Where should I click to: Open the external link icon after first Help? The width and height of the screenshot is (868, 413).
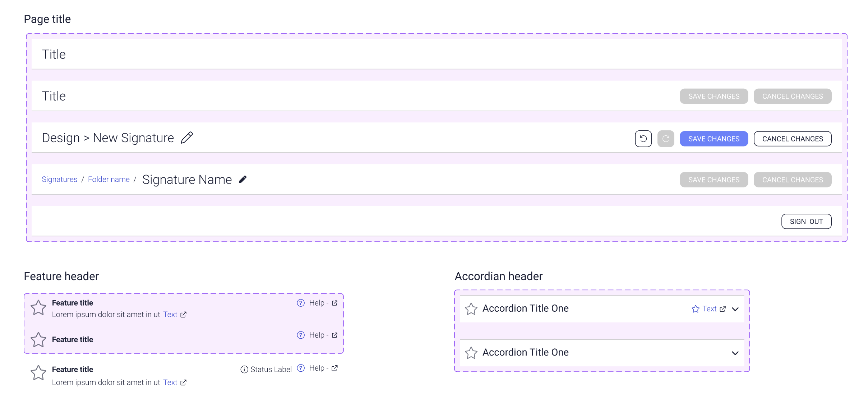pos(334,303)
